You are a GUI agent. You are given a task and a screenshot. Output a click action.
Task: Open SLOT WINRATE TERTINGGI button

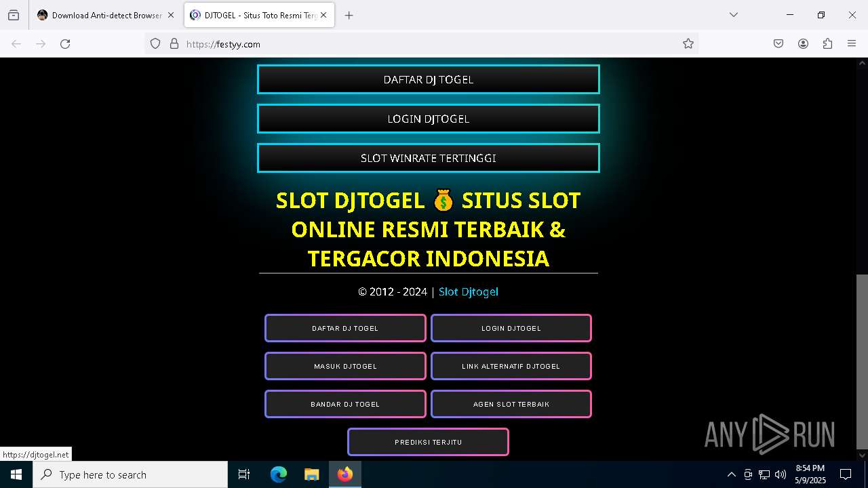point(429,158)
